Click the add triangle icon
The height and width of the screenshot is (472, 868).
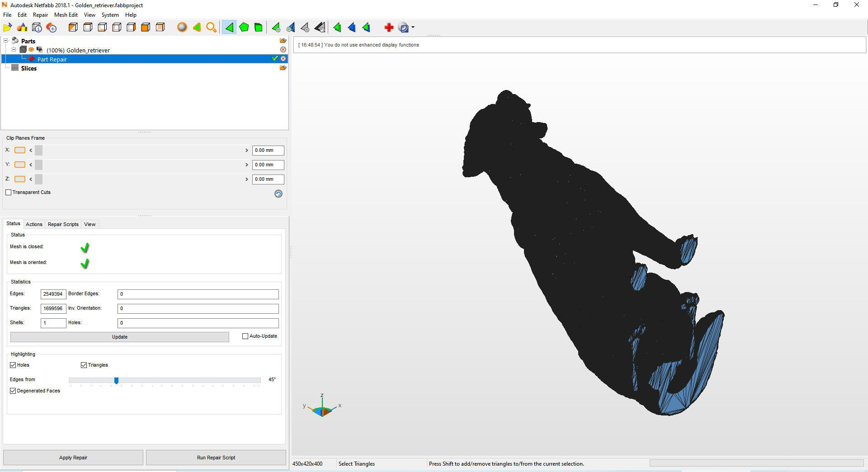click(276, 28)
